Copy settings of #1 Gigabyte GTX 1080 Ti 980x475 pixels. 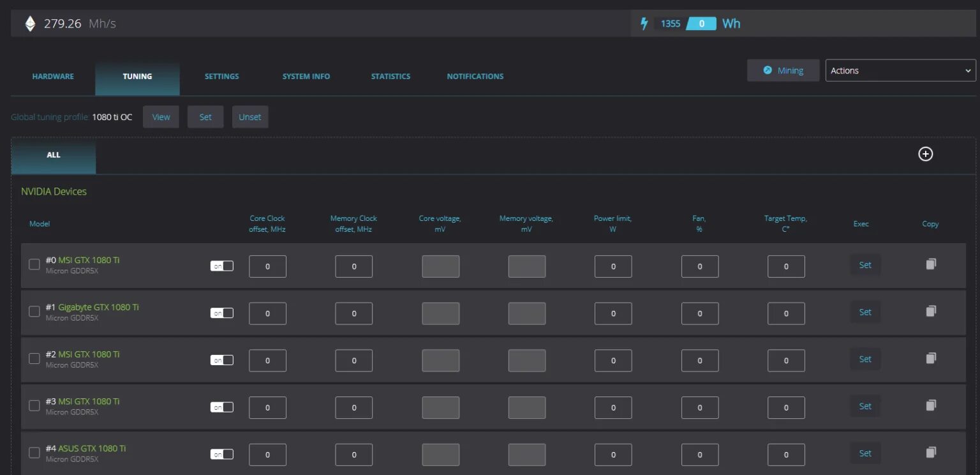click(x=931, y=311)
